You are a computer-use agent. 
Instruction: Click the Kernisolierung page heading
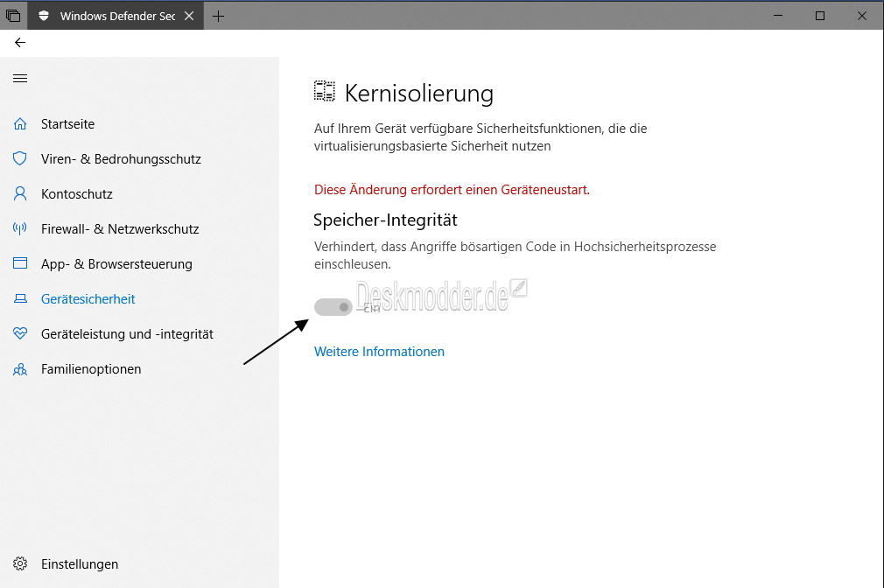tap(419, 94)
